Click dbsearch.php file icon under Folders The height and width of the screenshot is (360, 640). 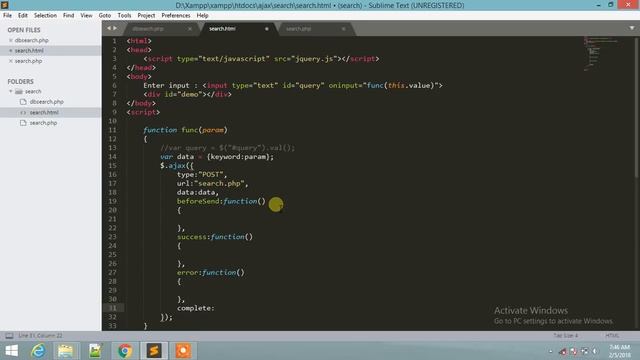pos(23,102)
